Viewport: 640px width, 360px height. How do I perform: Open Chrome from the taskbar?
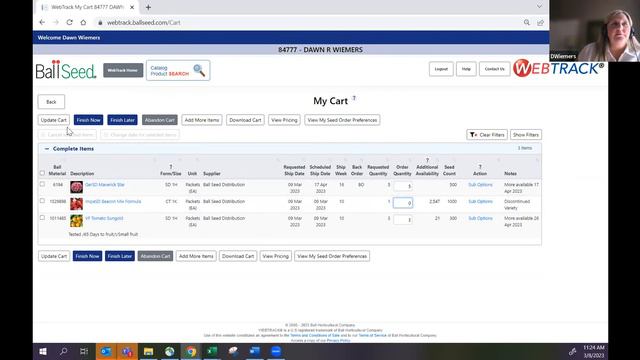pyautogui.click(x=191, y=351)
